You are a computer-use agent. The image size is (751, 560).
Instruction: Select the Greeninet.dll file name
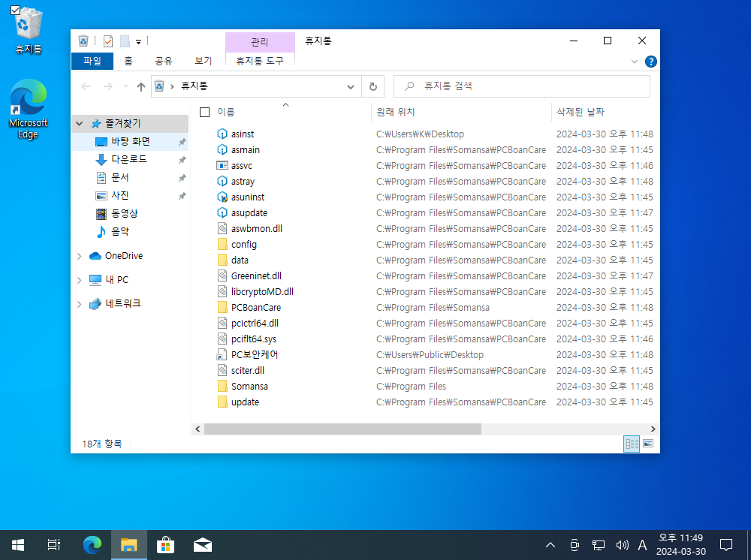(256, 276)
